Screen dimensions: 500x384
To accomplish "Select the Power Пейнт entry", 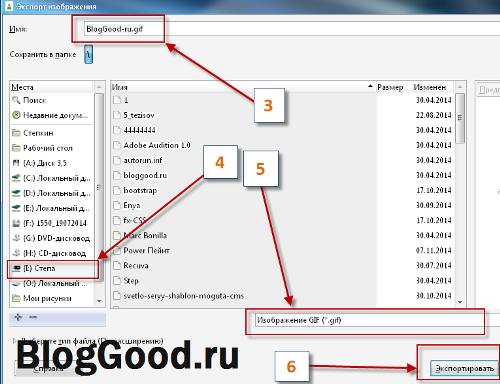I will 146,250.
